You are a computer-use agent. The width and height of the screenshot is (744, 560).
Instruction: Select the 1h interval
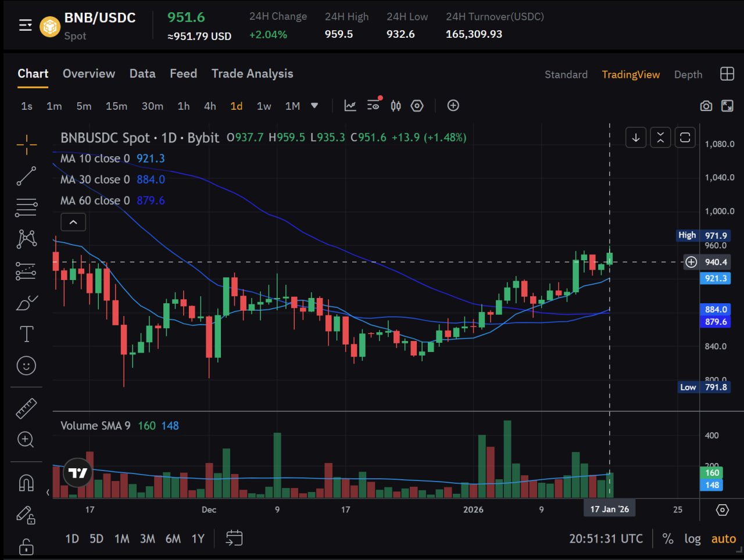coord(184,106)
